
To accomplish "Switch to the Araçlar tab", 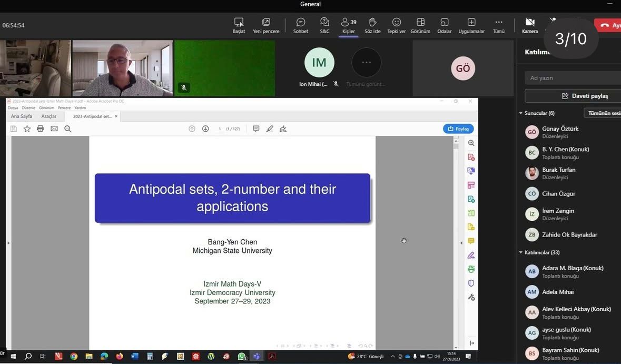I will [x=49, y=116].
